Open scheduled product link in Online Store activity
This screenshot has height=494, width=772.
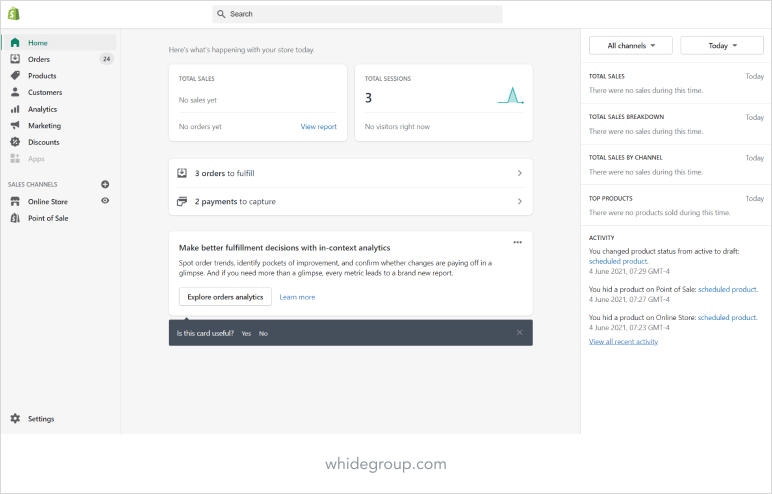coord(727,317)
